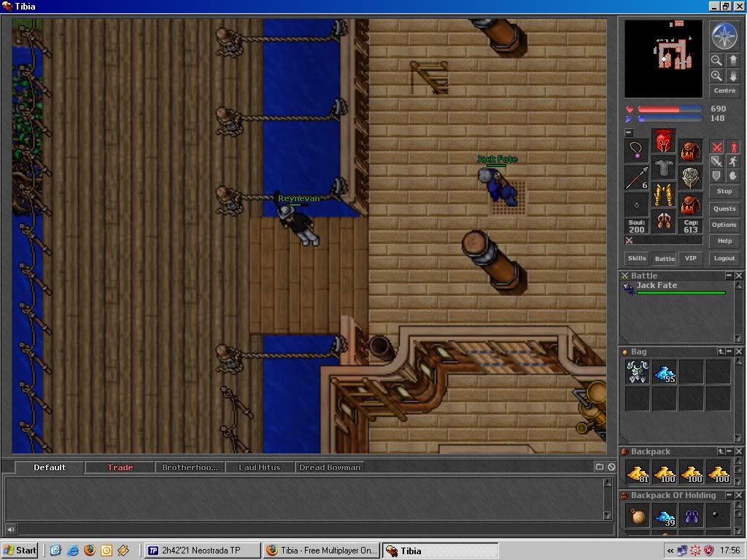
Task: Click the purple boots in Backpack Of Holding
Action: tap(692, 516)
